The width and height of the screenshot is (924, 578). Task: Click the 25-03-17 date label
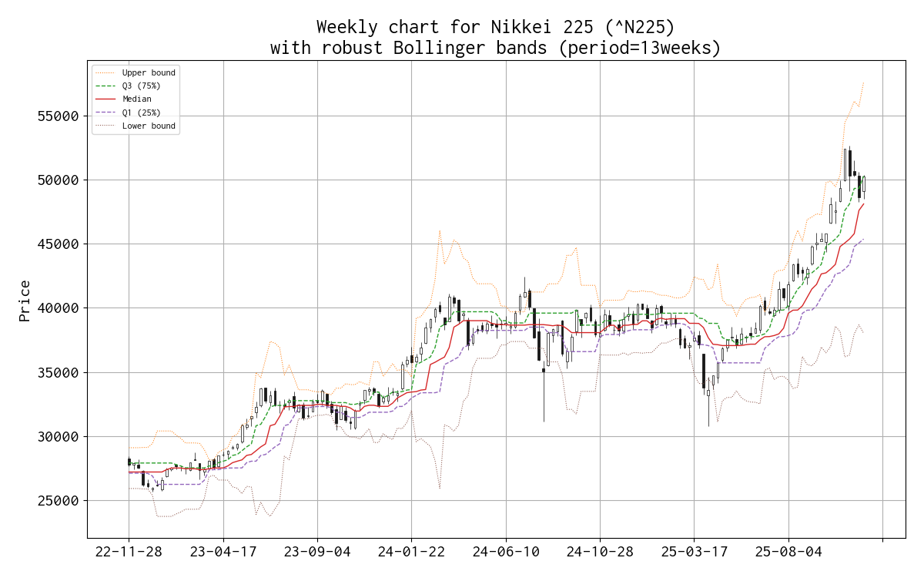(x=694, y=553)
